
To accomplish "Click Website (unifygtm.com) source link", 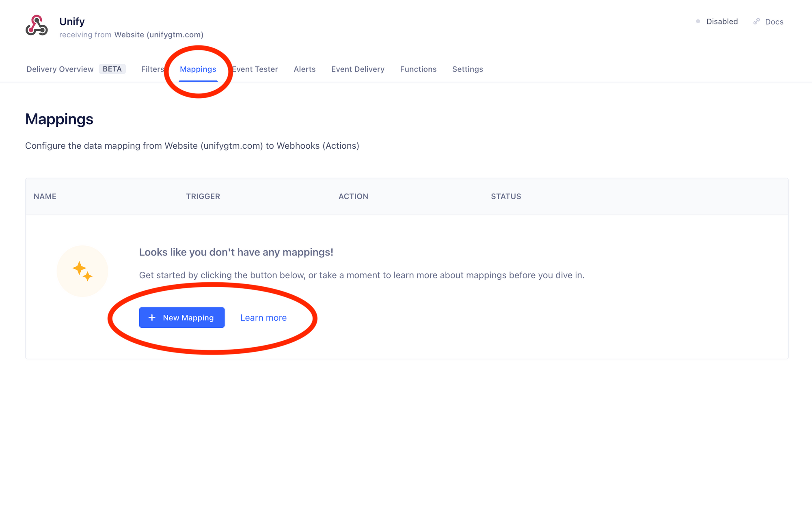I will coord(159,35).
